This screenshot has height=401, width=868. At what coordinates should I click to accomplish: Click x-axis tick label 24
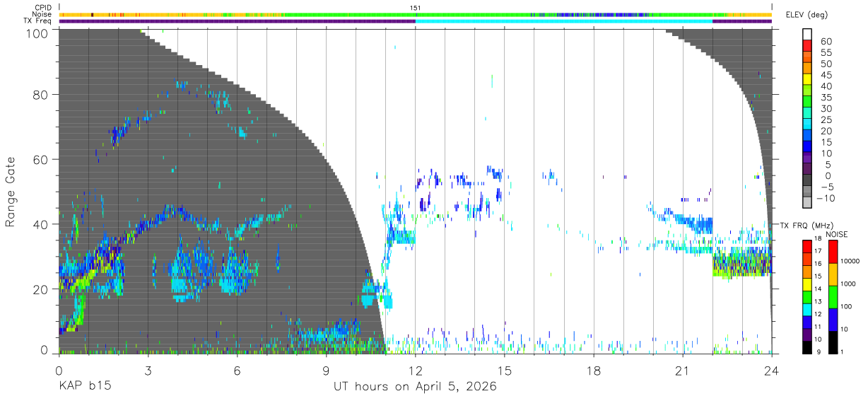771,371
